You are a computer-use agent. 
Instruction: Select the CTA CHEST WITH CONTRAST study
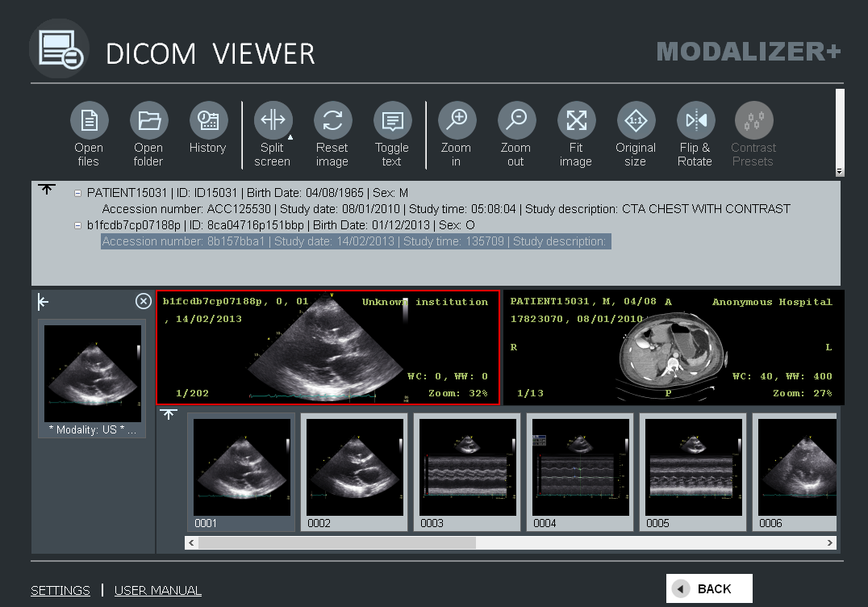(x=445, y=209)
